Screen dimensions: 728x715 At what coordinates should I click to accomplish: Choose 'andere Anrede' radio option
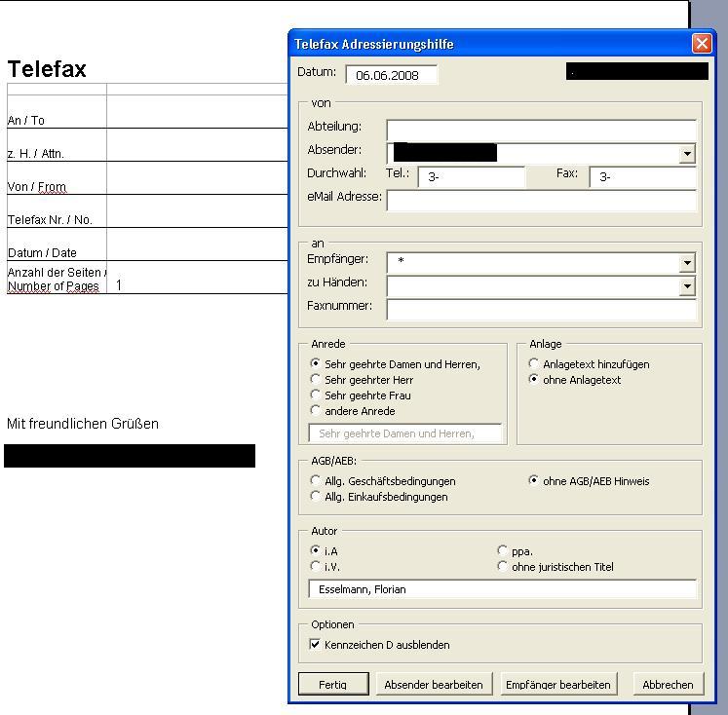pyautogui.click(x=315, y=411)
